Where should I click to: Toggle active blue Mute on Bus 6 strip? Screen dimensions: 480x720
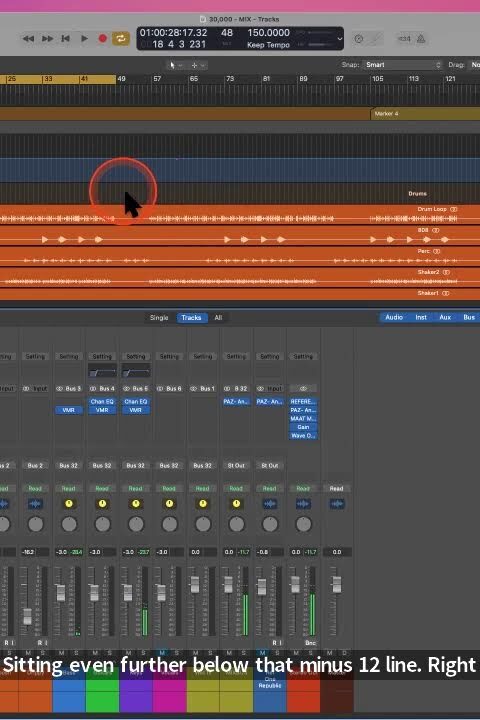coord(162,652)
